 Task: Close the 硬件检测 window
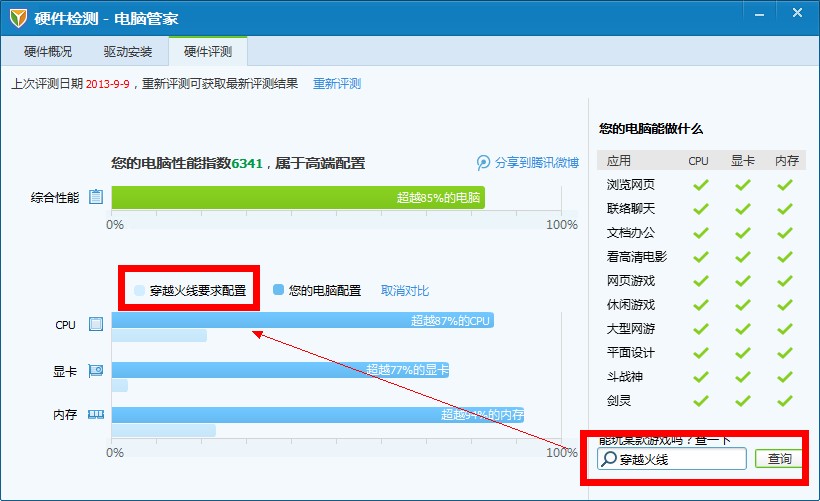point(797,13)
